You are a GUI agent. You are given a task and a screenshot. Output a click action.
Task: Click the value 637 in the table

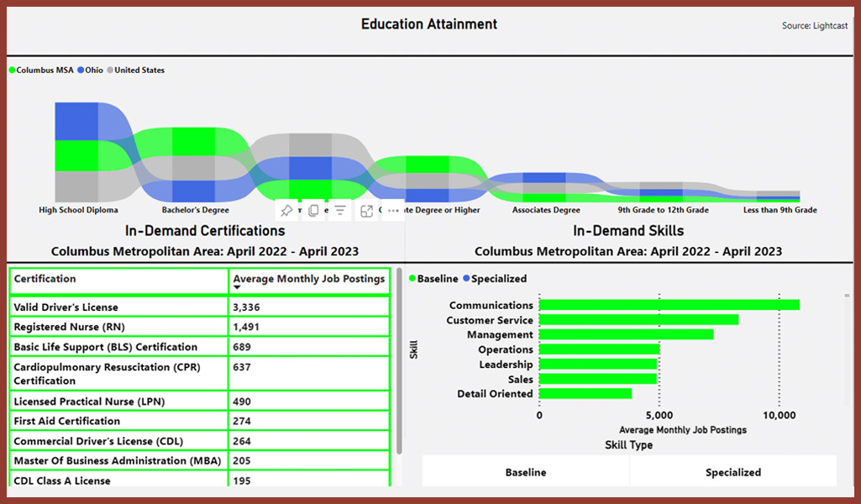(x=242, y=367)
